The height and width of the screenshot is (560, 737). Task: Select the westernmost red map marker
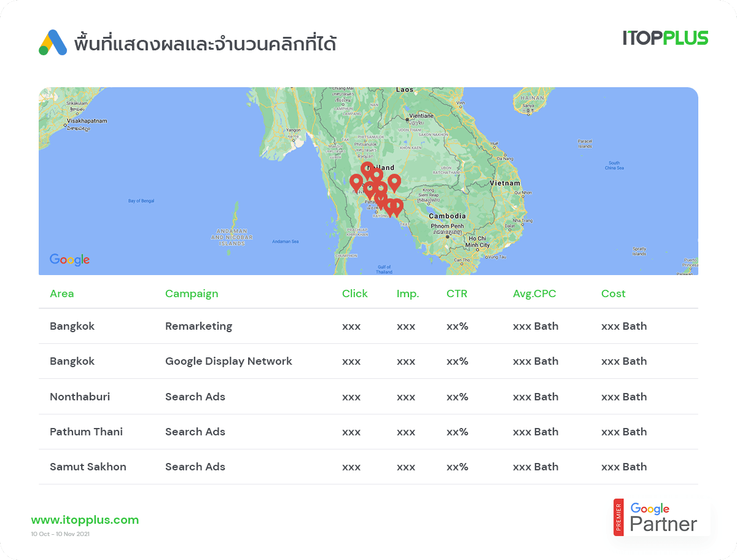pos(356,181)
